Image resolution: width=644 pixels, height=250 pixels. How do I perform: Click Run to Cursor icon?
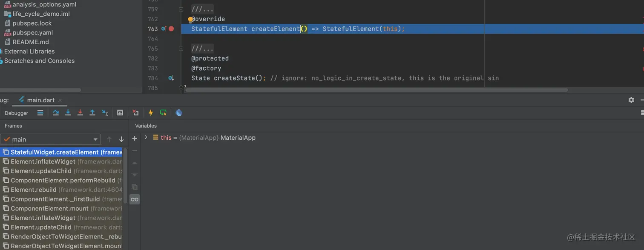tap(105, 113)
